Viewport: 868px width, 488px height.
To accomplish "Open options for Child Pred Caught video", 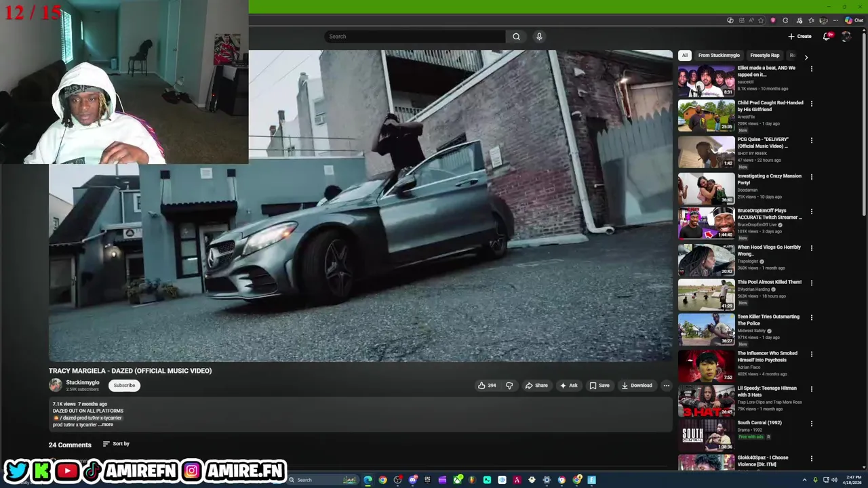I will (x=811, y=104).
